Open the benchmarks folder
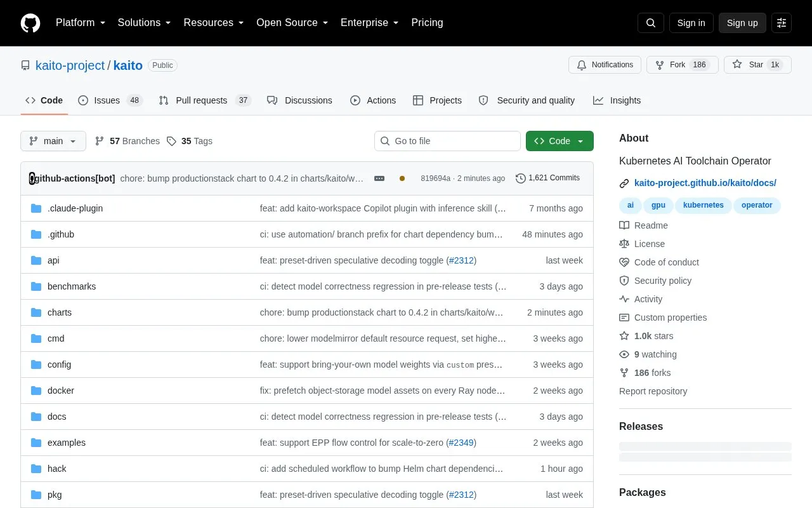812x508 pixels. pyautogui.click(x=72, y=286)
